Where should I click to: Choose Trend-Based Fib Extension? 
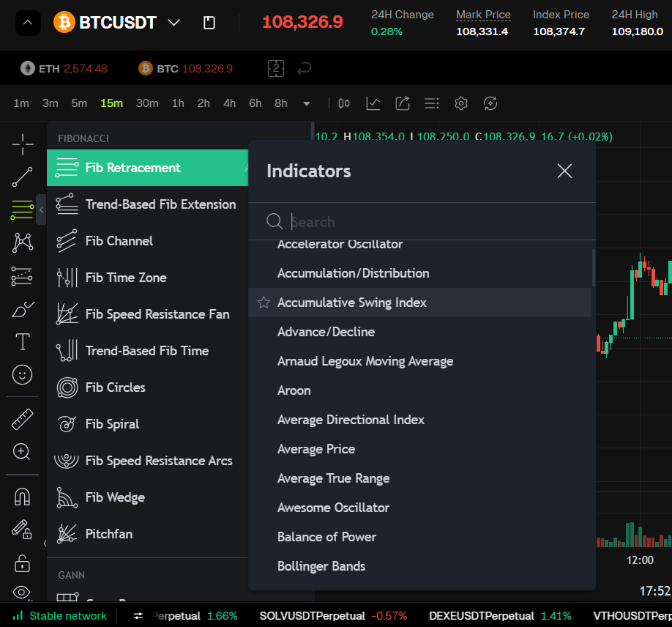point(147,204)
